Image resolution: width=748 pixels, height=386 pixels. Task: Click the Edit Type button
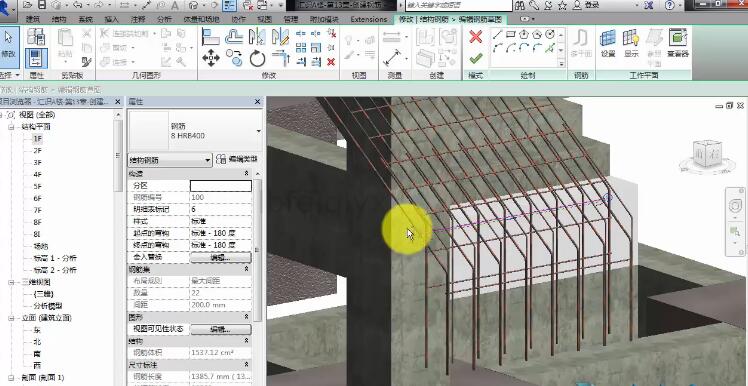pyautogui.click(x=237, y=159)
